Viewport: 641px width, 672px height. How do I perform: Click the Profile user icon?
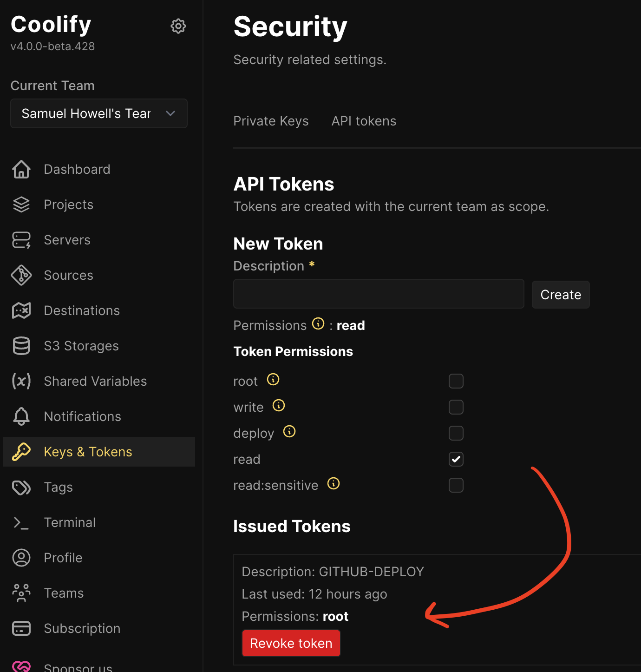tap(21, 558)
